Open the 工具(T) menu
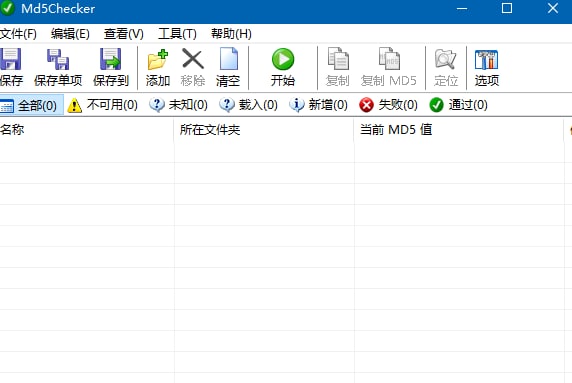Screen dimensions: 572x383 point(177,34)
